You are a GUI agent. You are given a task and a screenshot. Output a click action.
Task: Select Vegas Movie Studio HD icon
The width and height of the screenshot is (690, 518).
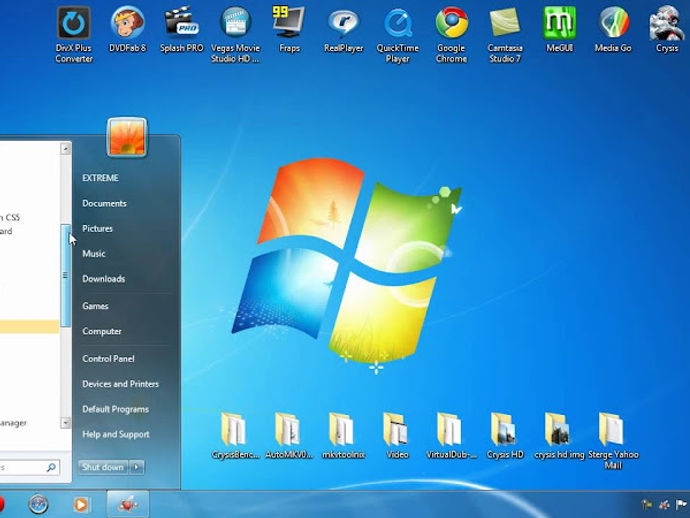pos(235,35)
